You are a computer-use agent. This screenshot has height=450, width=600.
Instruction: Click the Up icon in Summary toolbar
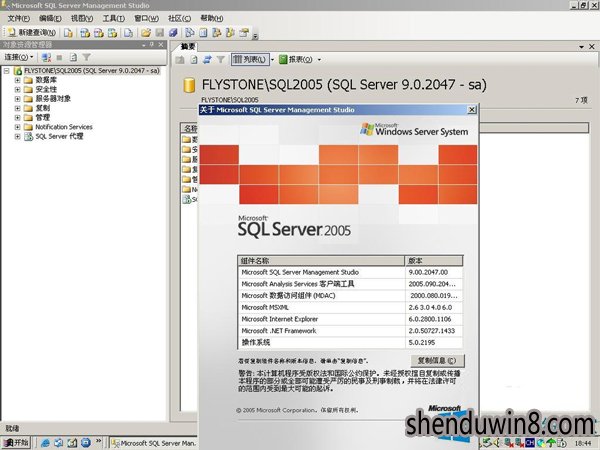pyautogui.click(x=180, y=60)
